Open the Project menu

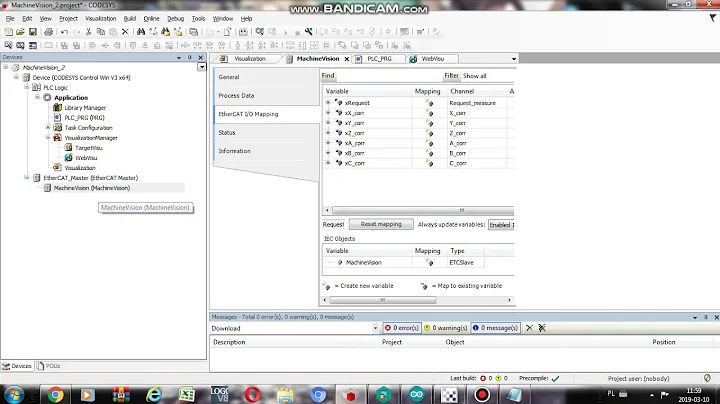pyautogui.click(x=68, y=18)
